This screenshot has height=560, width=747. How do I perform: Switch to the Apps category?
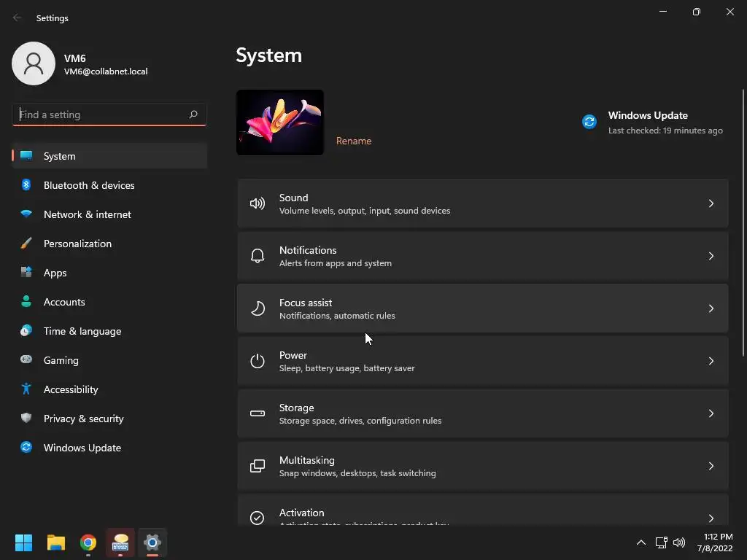coord(109,273)
